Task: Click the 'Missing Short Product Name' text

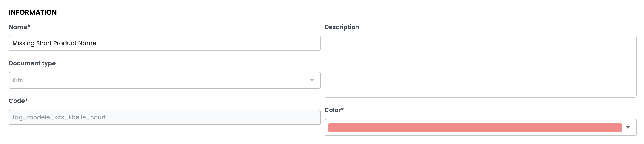Action: [54, 43]
